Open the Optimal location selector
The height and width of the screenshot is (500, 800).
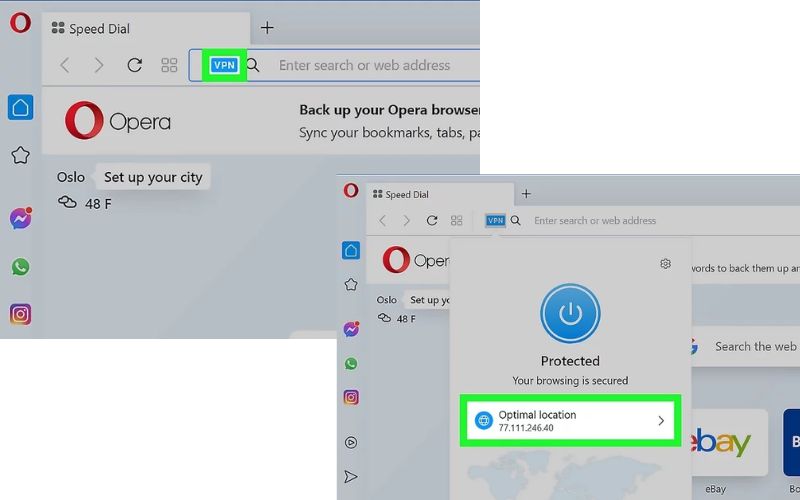coord(570,420)
